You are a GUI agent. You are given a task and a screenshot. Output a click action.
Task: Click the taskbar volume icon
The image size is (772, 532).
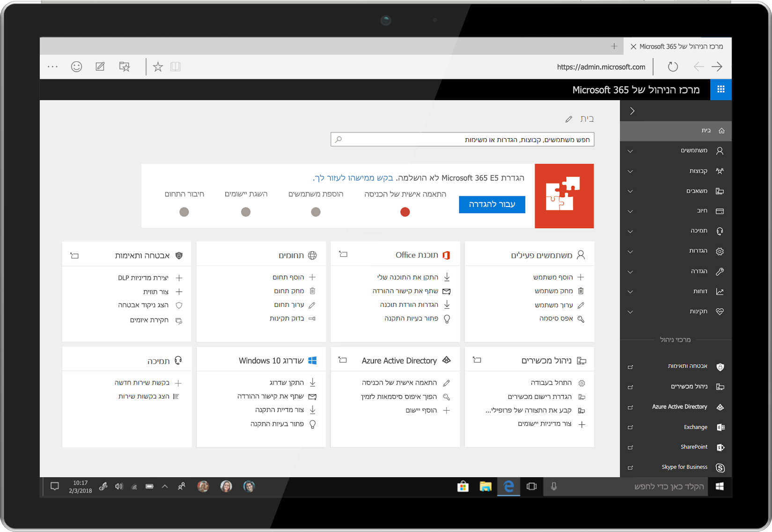119,487
